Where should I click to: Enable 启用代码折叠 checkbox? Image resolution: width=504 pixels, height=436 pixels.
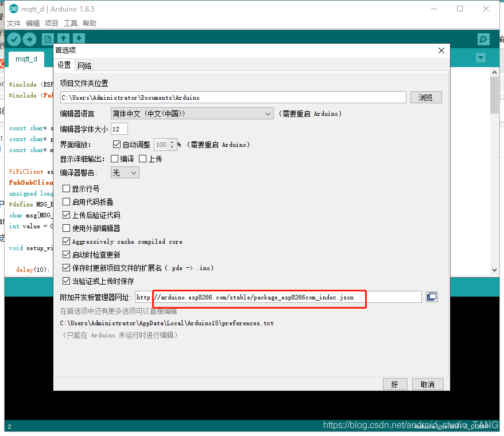point(66,202)
